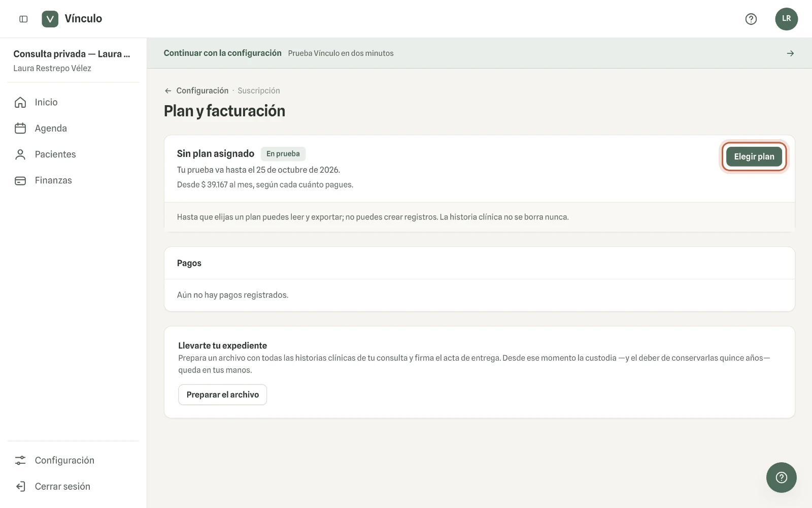
Task: Click 'Aún no hay pagos registrados' text
Action: pyautogui.click(x=232, y=295)
